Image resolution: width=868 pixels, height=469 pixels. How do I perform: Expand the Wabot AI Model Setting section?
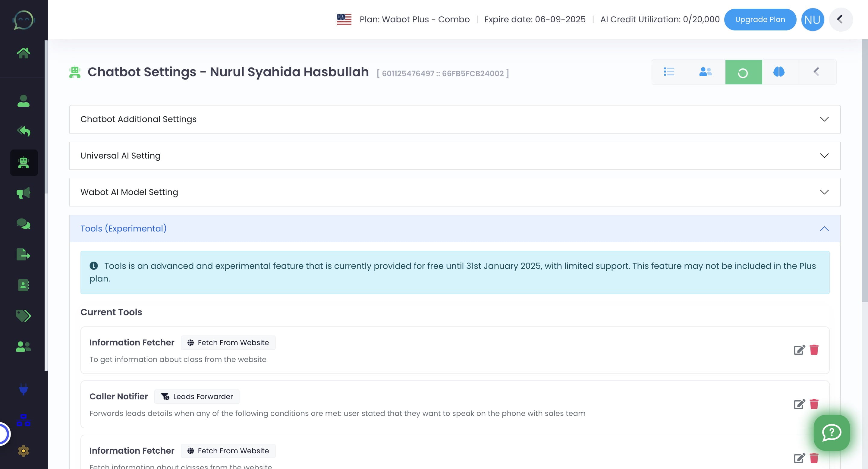click(825, 192)
